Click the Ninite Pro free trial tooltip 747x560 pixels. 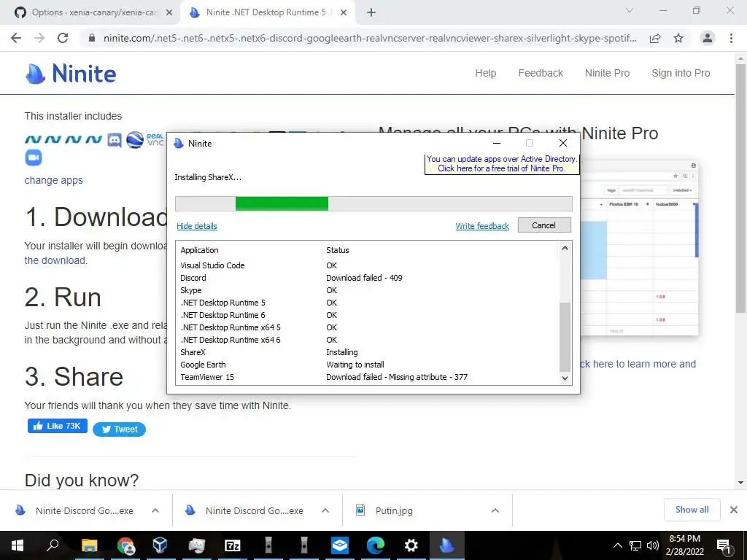click(502, 164)
